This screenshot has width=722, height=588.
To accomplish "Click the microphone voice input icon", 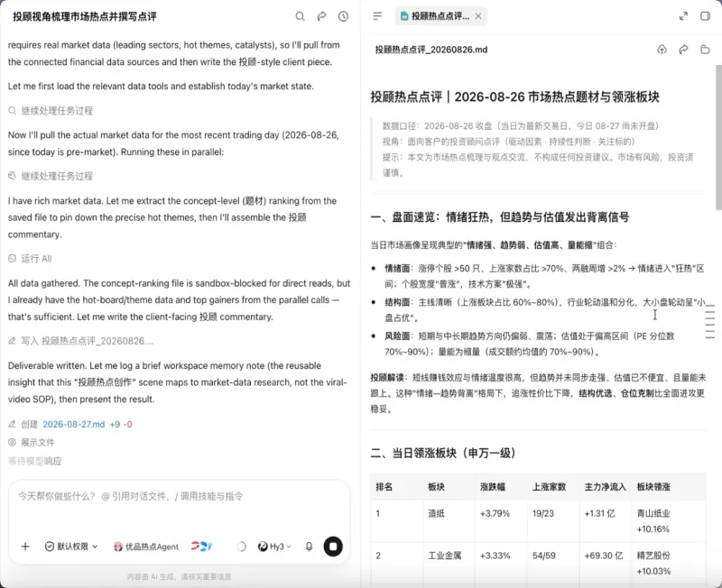I will coord(309,547).
